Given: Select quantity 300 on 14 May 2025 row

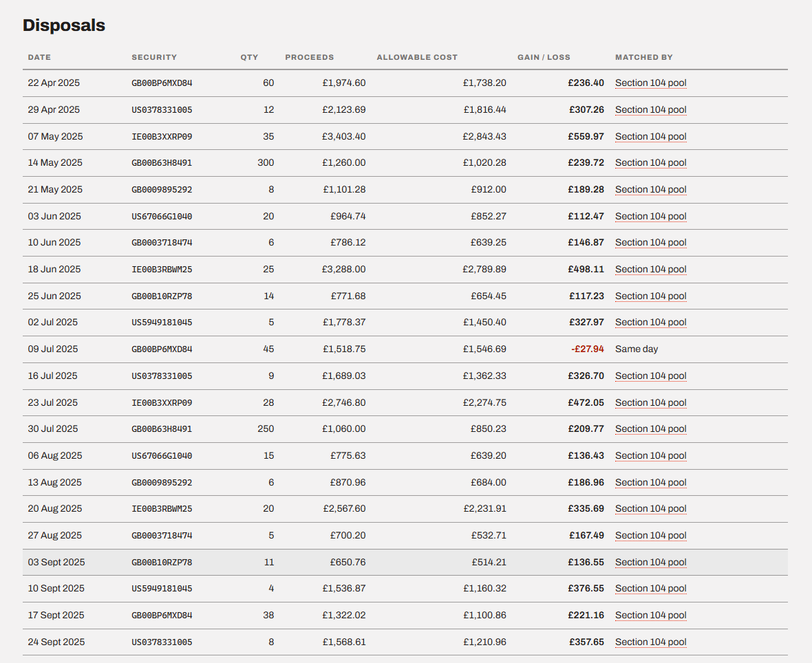Looking at the screenshot, I should [x=266, y=162].
